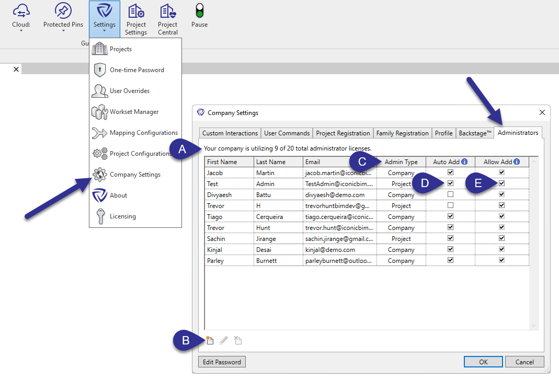
Task: Click the add new administrator icon
Action: 210,341
